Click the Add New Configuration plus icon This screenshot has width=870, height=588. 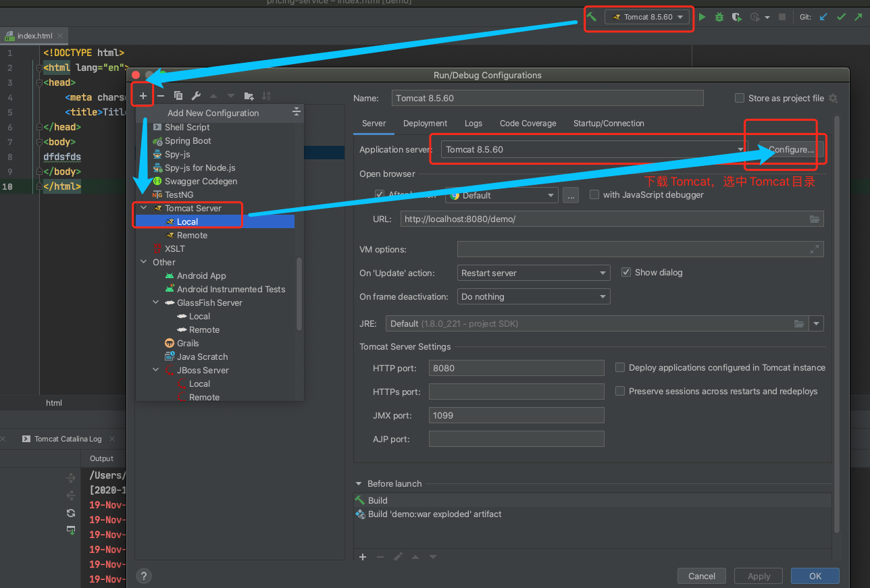click(x=143, y=96)
